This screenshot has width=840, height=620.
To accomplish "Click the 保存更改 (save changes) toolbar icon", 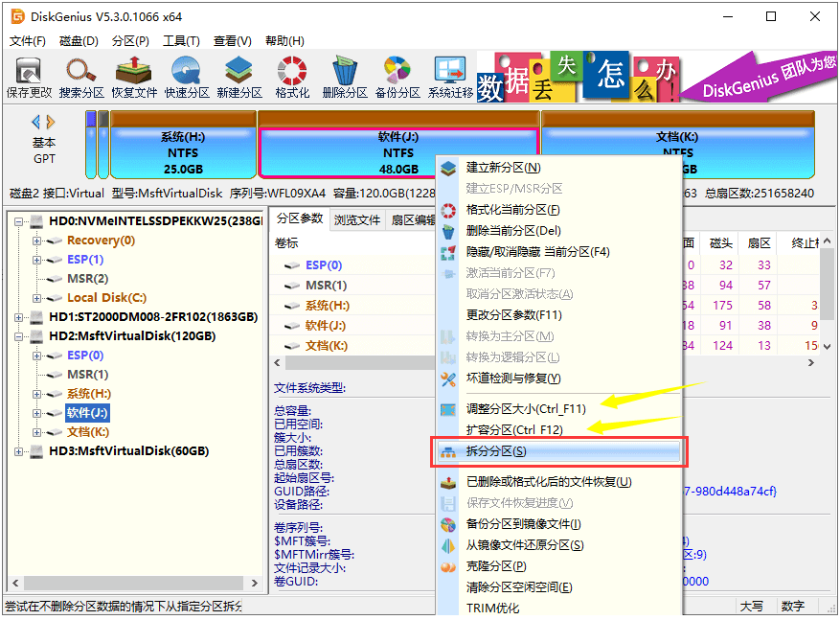I will pos(29,78).
